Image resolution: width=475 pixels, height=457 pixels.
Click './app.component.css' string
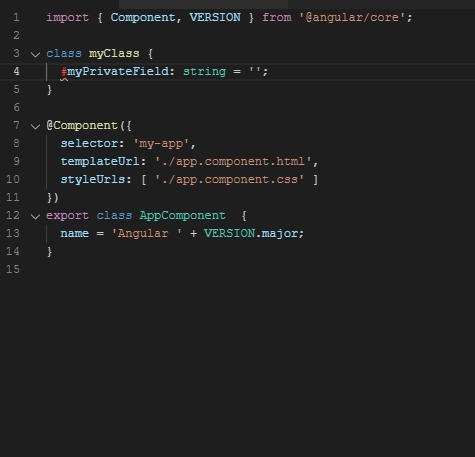229,180
